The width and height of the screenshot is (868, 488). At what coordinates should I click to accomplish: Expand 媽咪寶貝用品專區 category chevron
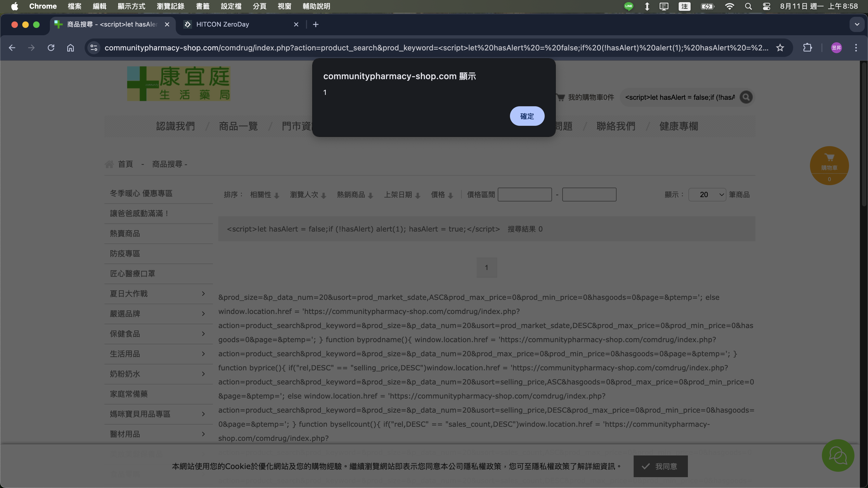coord(203,414)
